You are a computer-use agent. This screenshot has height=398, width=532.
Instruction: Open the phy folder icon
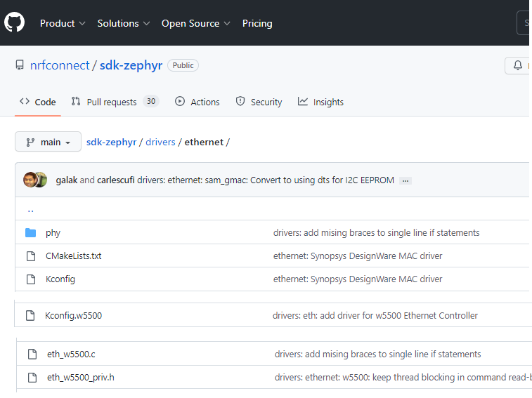pos(30,233)
